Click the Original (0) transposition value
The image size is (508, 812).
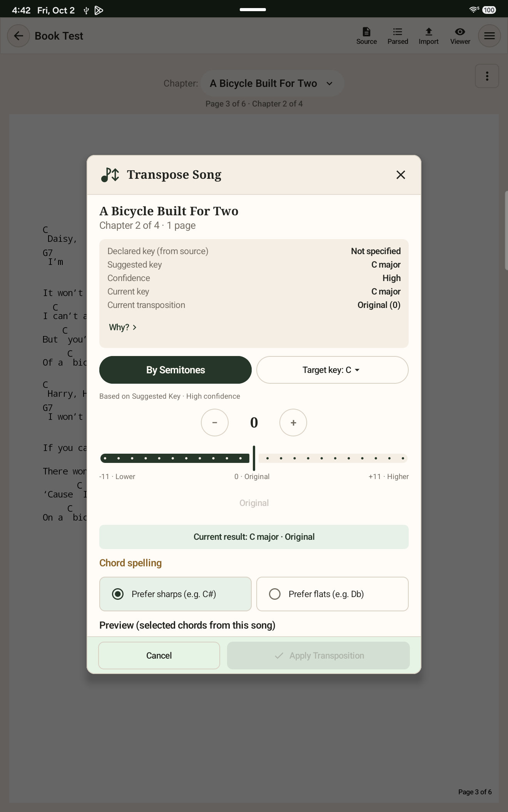(379, 305)
